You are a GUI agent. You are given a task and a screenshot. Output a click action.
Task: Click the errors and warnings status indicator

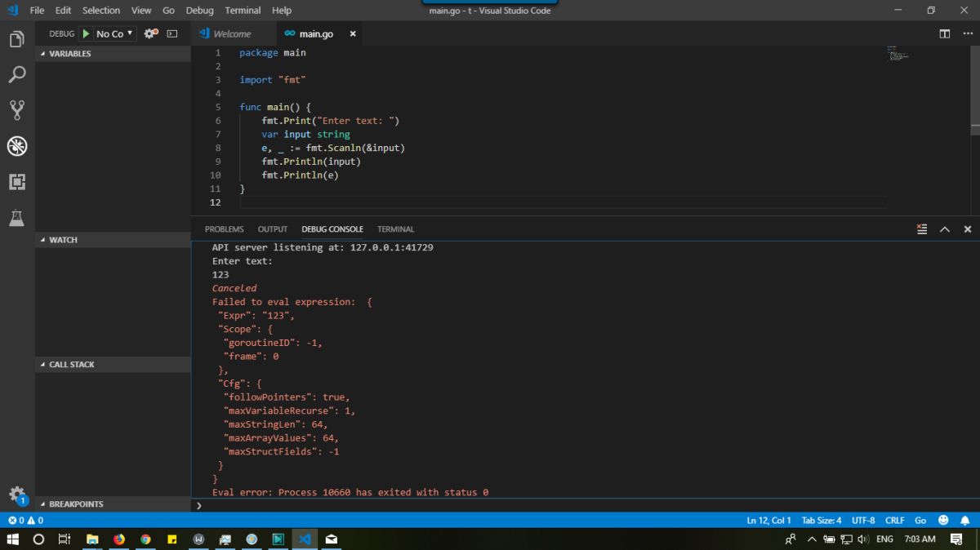(25, 520)
